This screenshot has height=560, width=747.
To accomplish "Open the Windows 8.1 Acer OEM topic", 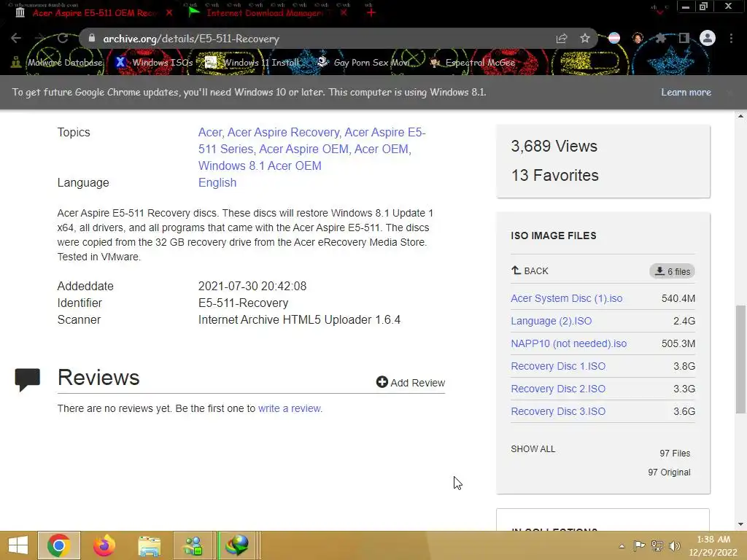I will point(260,166).
